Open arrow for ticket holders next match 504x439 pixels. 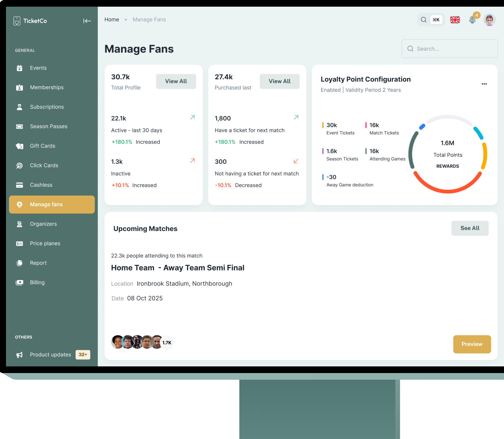click(296, 118)
